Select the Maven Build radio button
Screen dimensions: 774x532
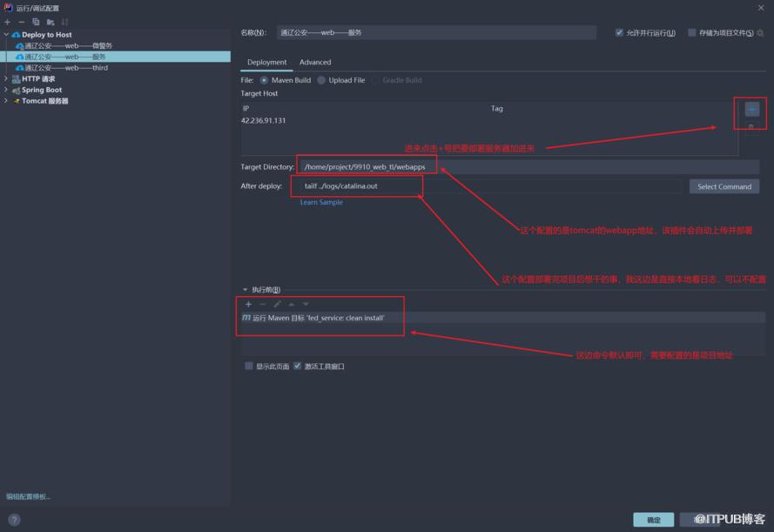[x=264, y=80]
